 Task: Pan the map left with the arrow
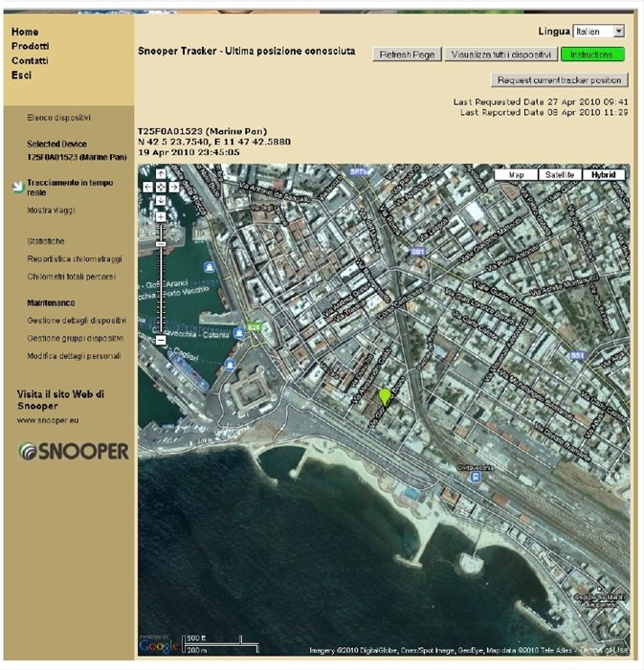(x=147, y=188)
